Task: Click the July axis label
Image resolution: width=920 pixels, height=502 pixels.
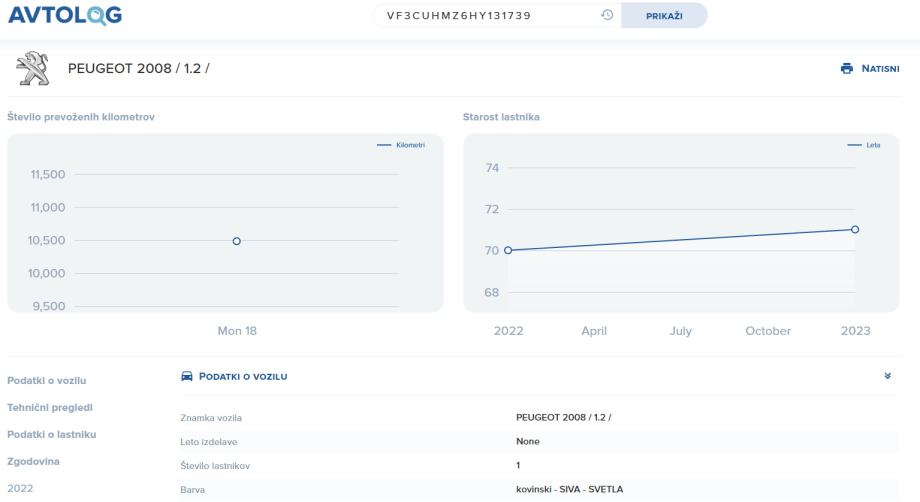Action: click(681, 331)
